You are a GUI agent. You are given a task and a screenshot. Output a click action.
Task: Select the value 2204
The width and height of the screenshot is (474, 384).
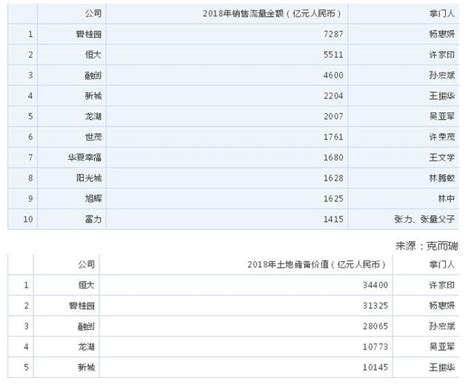coord(333,96)
